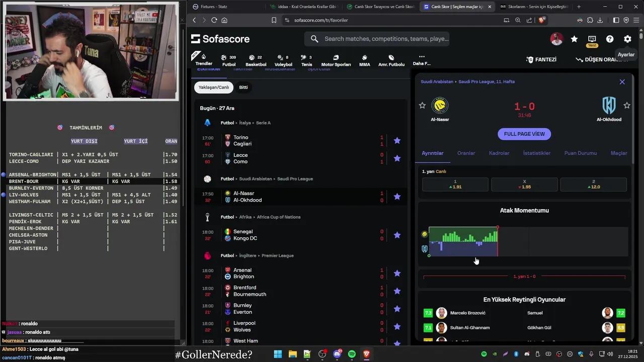Select the Bitti filter chip

244,87
